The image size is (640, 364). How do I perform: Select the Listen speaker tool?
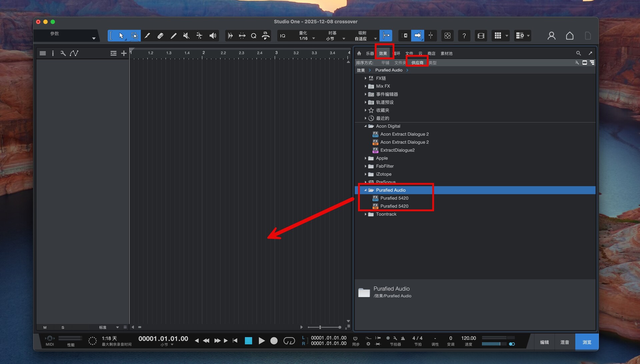(213, 36)
